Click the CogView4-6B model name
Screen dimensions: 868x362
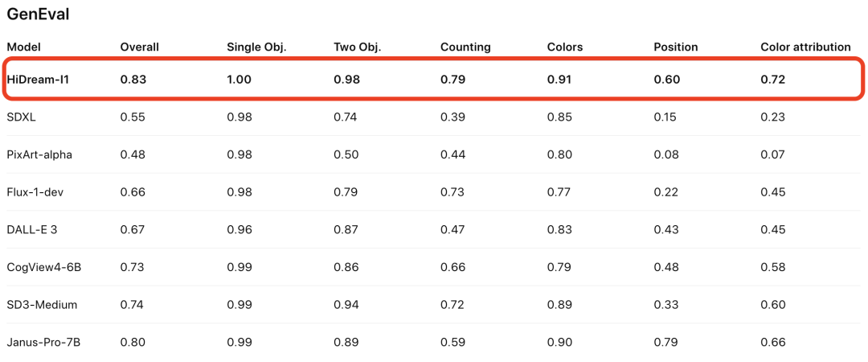(44, 268)
